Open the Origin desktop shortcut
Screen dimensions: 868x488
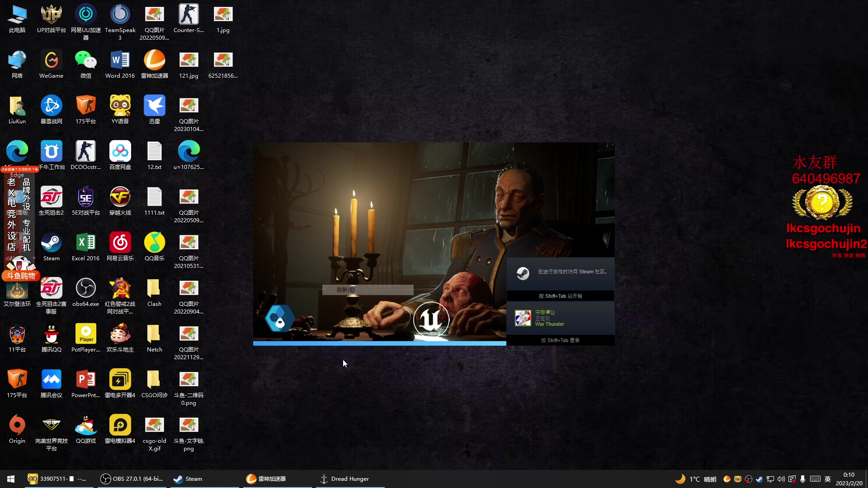click(x=17, y=429)
